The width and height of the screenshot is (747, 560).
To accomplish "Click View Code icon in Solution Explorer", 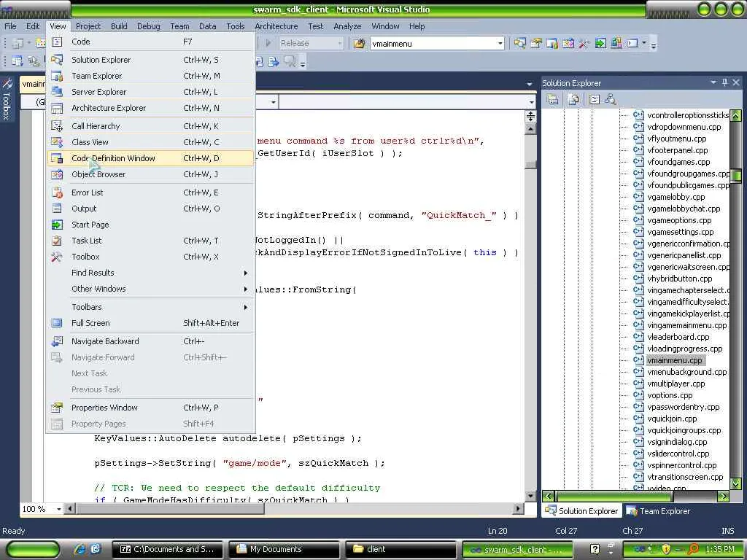I will [594, 99].
